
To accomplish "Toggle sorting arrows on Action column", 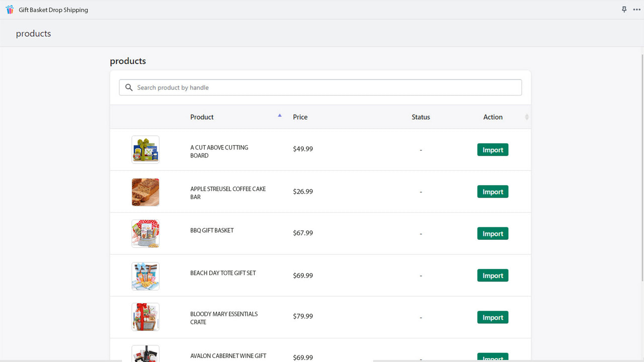I will pos(527,117).
